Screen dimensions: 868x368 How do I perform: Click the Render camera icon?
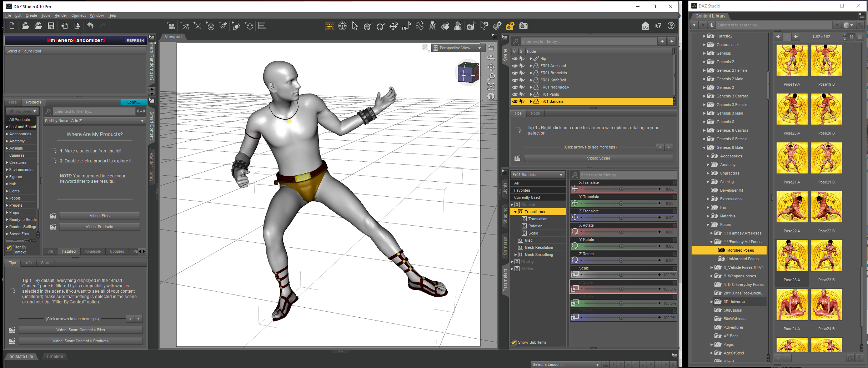coord(523,26)
